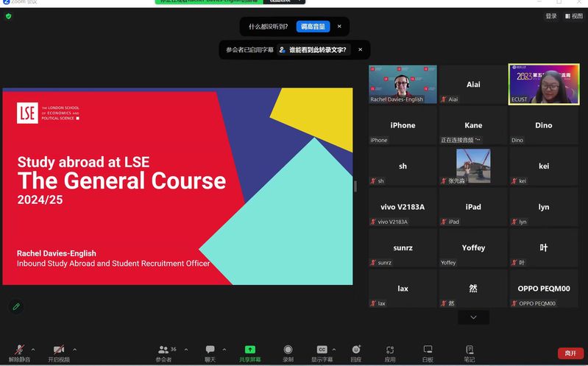
Task: Open the Apps icon in the toolbar
Action: coord(390,353)
